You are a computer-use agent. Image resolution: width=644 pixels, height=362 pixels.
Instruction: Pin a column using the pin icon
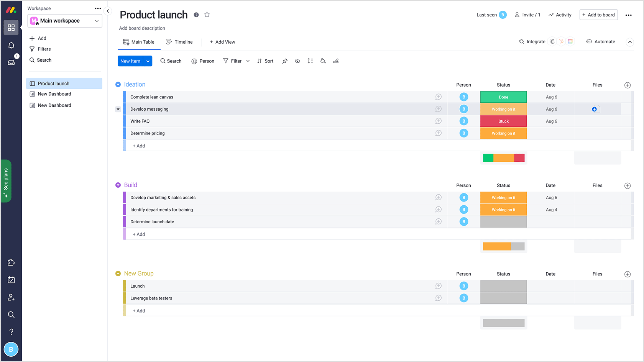tap(284, 61)
